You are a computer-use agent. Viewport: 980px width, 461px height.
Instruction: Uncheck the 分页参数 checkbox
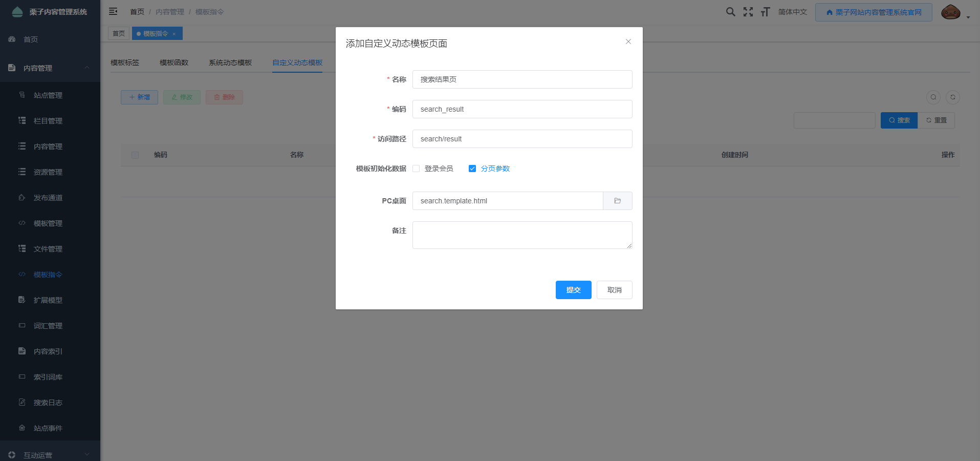coord(472,169)
